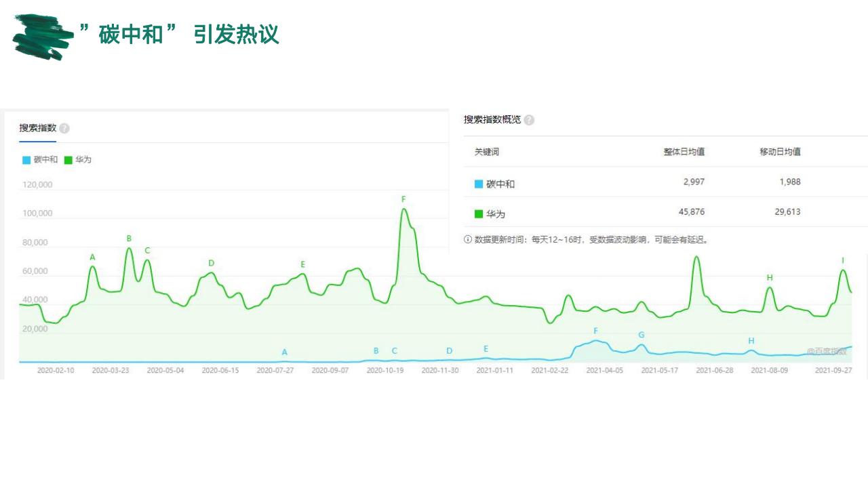
Task: Click date label 2021-09-27 on x-axis
Action: coord(833,371)
